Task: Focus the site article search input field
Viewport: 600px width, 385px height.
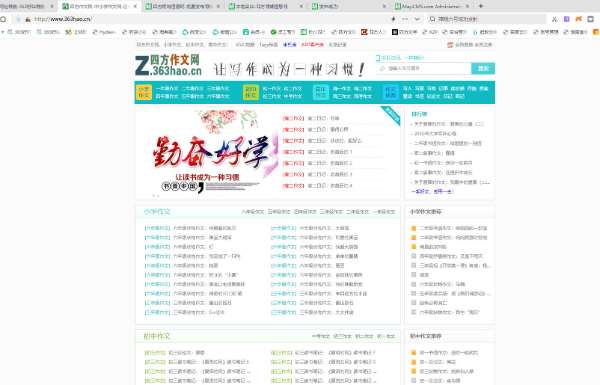Action: pos(424,69)
